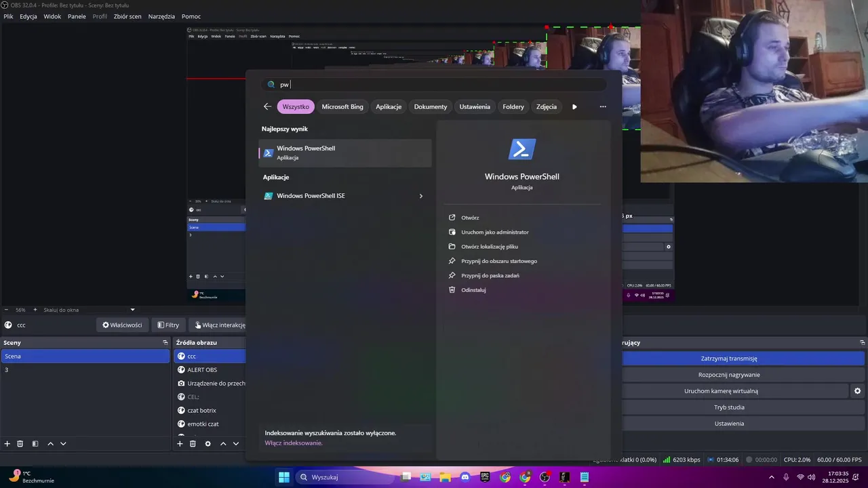
Task: Click camera icon of Urządzenie do przech source
Action: [x=181, y=383]
